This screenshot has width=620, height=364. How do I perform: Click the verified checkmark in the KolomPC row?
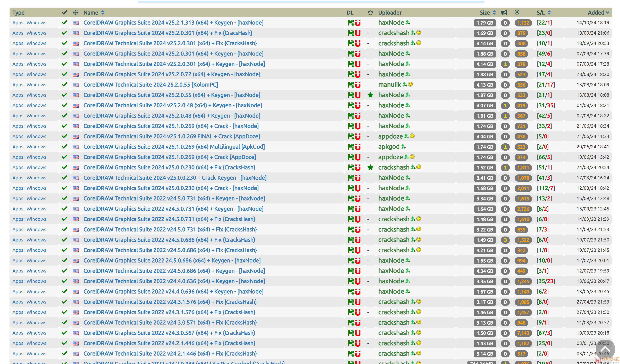coord(64,84)
